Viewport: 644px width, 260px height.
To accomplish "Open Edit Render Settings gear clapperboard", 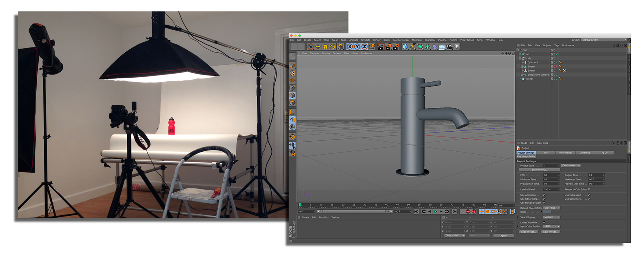I will pos(396,47).
